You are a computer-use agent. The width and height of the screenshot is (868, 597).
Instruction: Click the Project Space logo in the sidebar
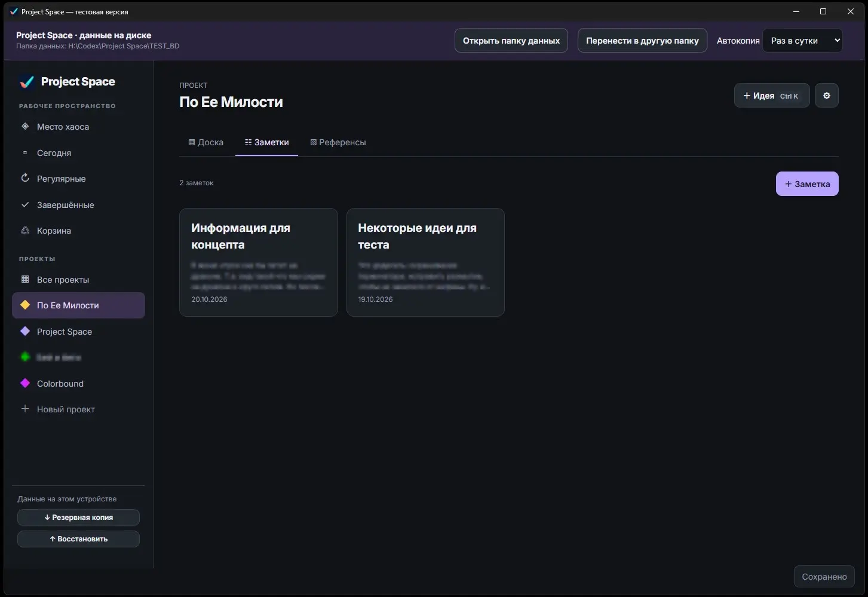(67, 82)
